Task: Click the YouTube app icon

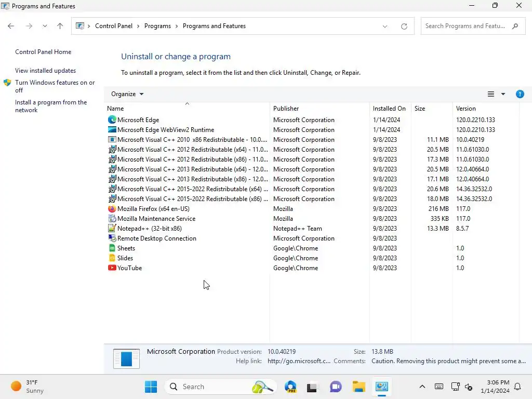Action: tap(112, 268)
